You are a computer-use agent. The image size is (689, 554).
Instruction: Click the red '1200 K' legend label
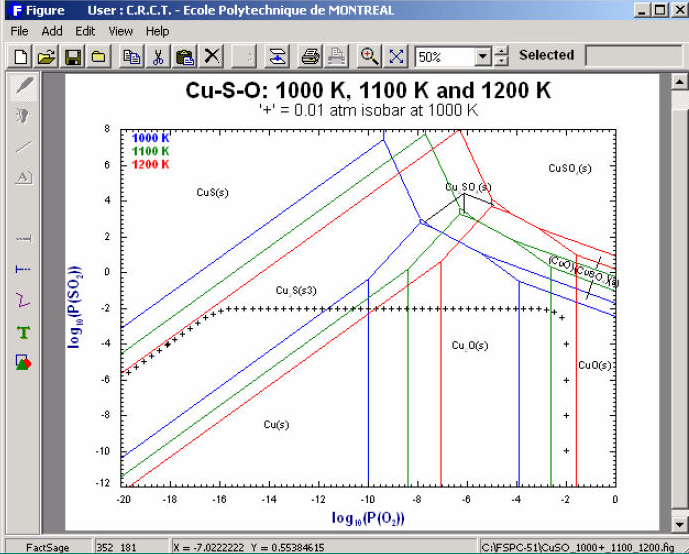coord(151,164)
